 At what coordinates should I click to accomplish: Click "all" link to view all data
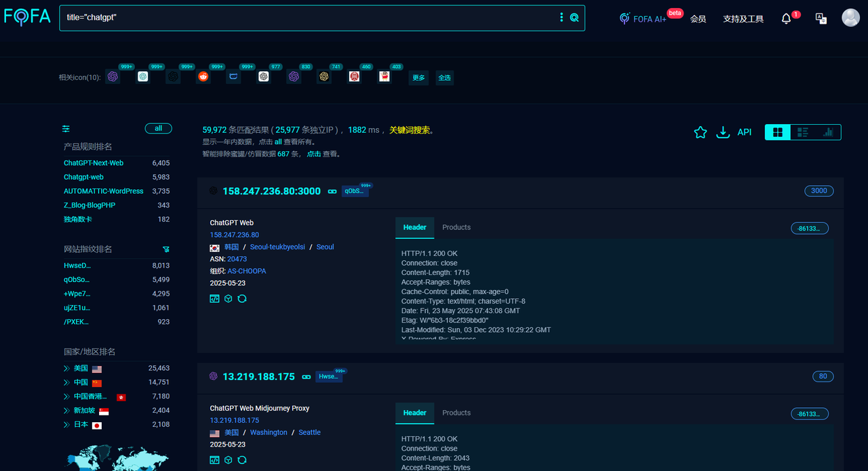pos(278,142)
